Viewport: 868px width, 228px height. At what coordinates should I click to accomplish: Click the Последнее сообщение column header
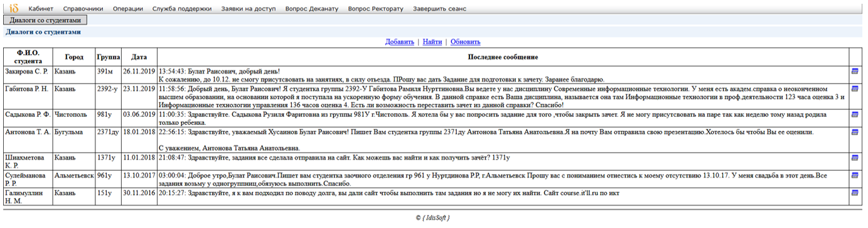coord(503,57)
